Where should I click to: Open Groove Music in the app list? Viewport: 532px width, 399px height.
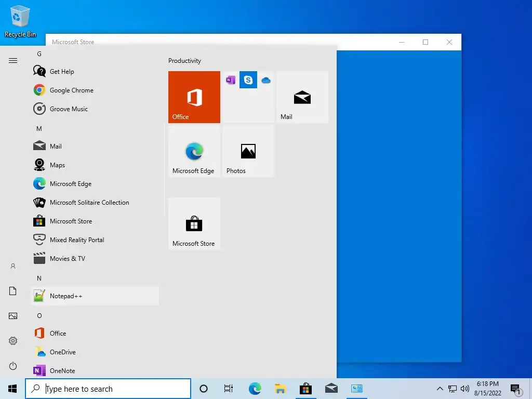pyautogui.click(x=95, y=109)
